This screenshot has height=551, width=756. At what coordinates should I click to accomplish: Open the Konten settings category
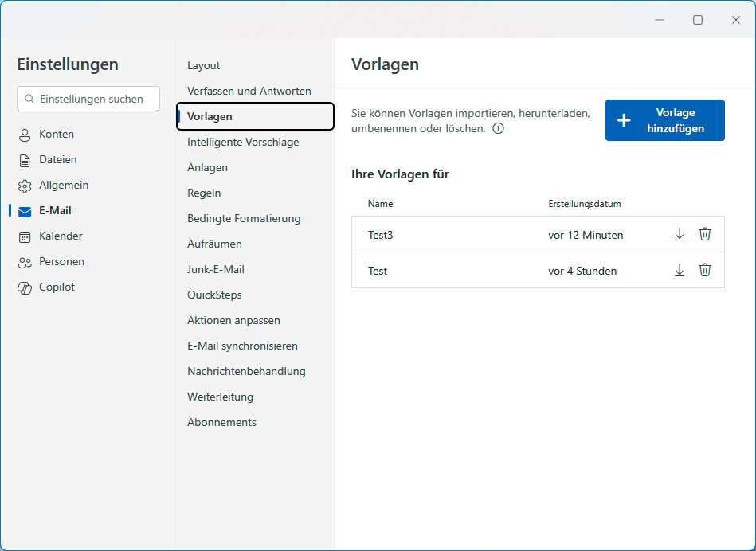(x=57, y=134)
